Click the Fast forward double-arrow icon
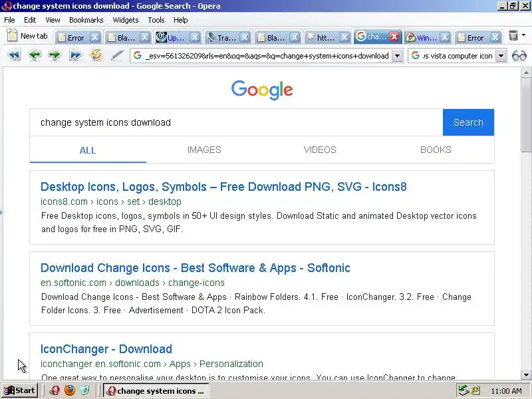532x399 pixels. click(x=76, y=55)
